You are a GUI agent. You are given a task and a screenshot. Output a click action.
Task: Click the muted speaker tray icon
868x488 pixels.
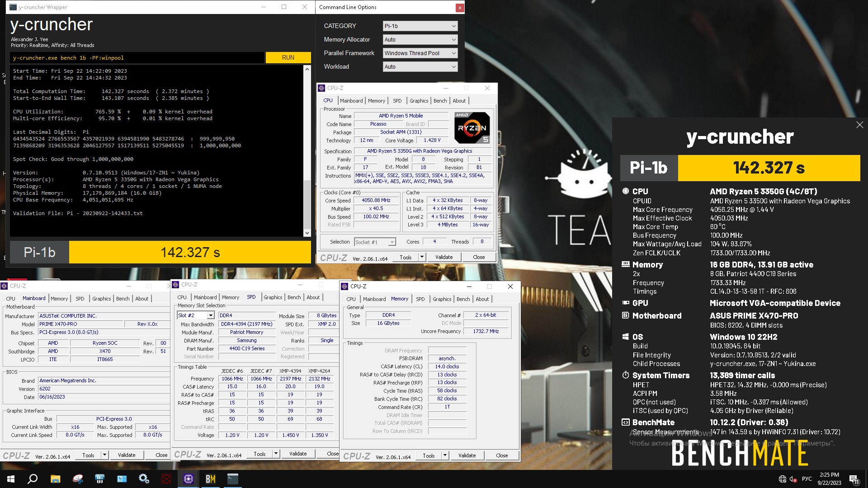point(793,479)
